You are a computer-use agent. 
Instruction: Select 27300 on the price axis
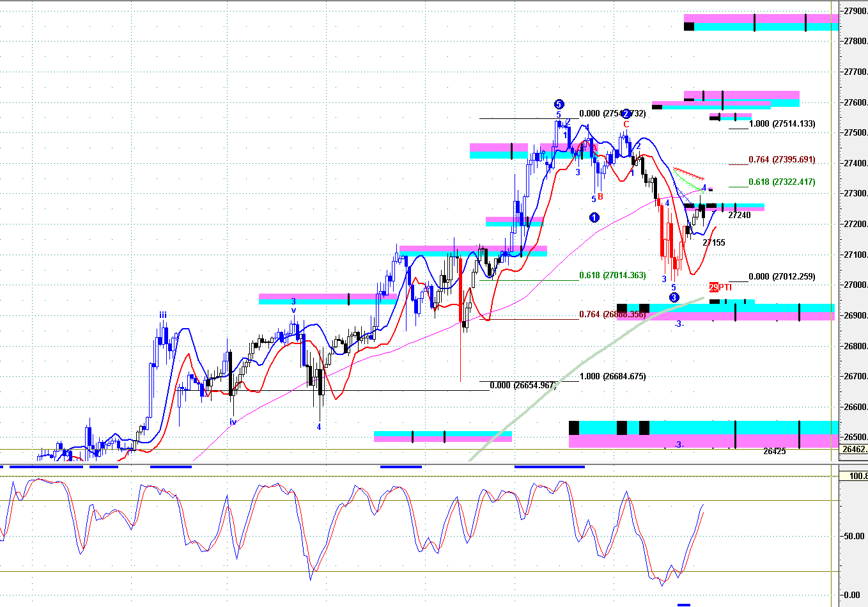(855, 194)
